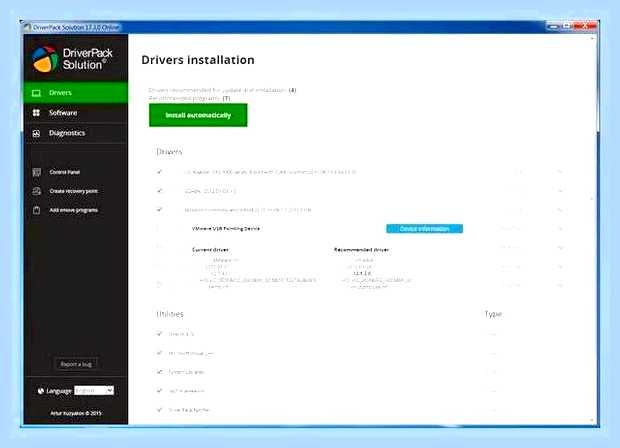
Task: Open the Diagnostics section in the sidebar
Action: pyautogui.click(x=76, y=133)
